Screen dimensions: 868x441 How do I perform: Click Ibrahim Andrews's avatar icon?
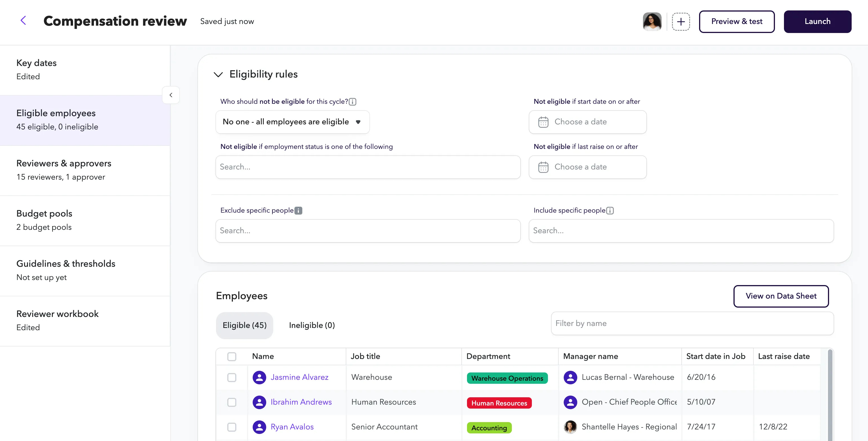coord(259,402)
